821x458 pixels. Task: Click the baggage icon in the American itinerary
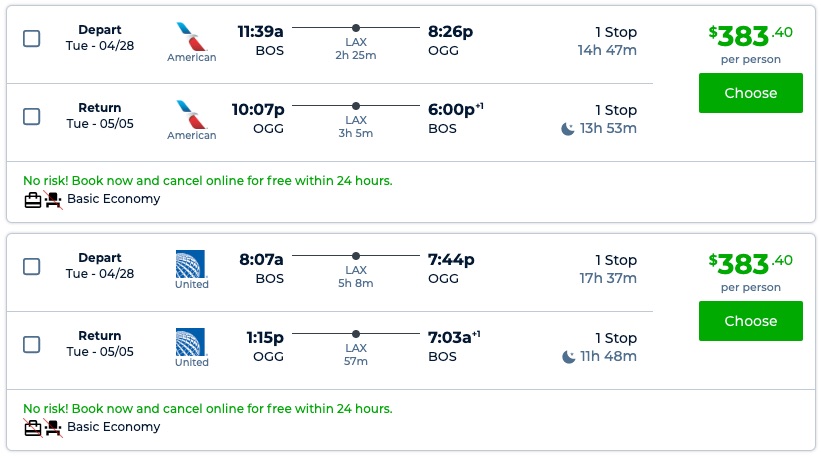tap(33, 199)
